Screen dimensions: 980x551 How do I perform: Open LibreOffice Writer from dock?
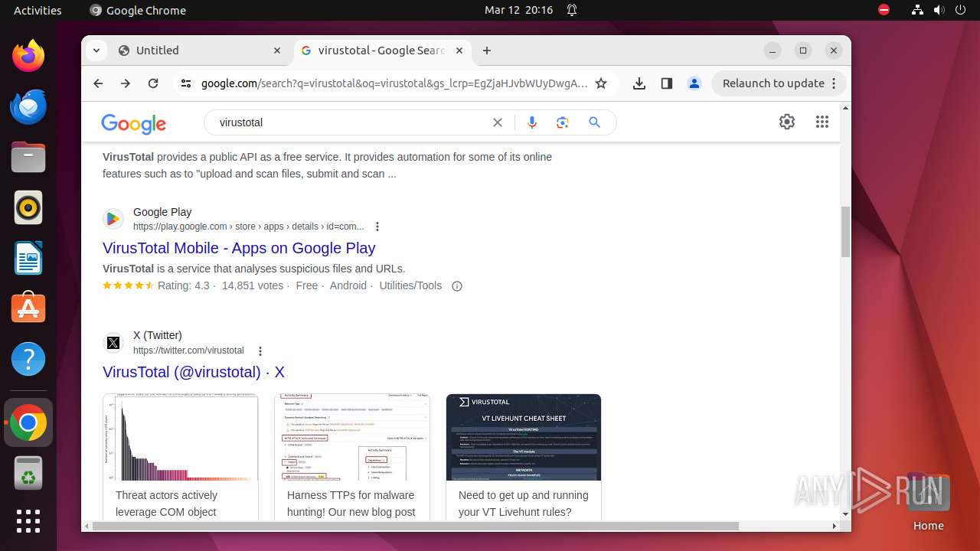(28, 258)
